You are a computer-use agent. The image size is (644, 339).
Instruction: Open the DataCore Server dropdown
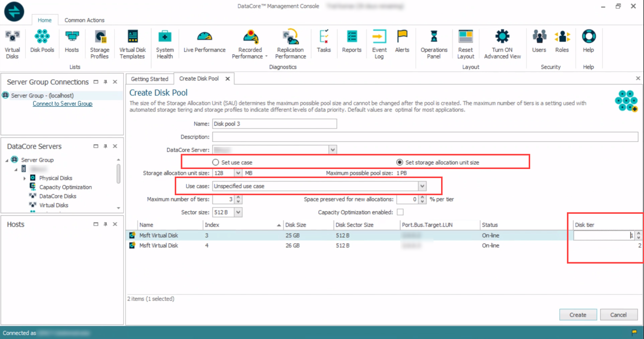332,150
